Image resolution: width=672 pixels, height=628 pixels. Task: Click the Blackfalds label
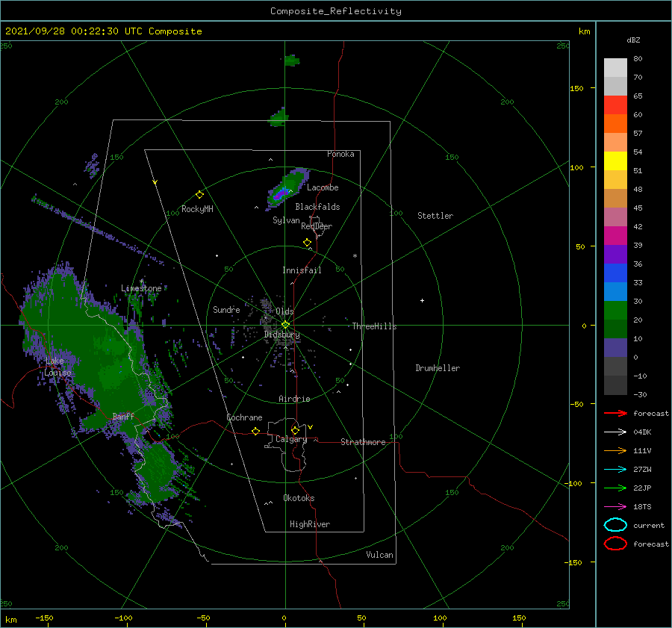(317, 207)
